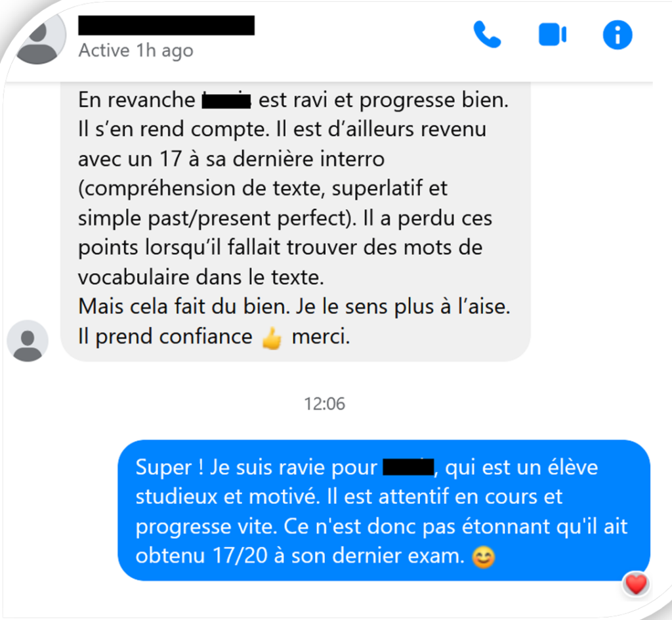672x620 pixels.
Task: Open the contact's profile picture in header
Action: point(39,37)
